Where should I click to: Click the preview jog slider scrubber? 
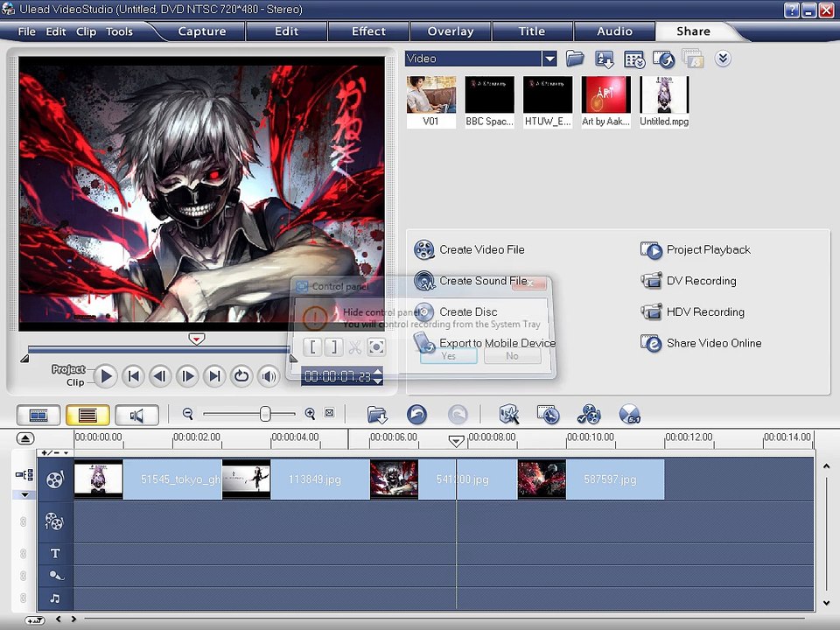(197, 339)
